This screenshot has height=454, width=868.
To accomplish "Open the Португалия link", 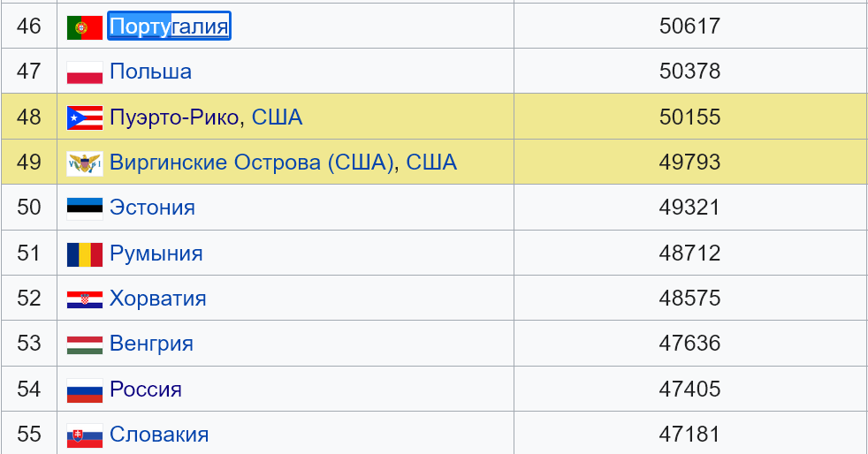I will click(x=169, y=26).
